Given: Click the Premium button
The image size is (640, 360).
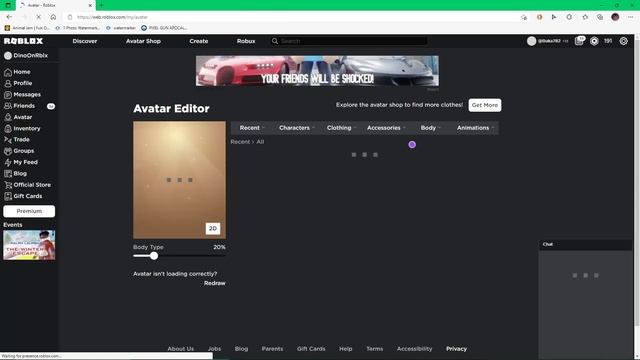Looking at the screenshot, I should click(29, 211).
